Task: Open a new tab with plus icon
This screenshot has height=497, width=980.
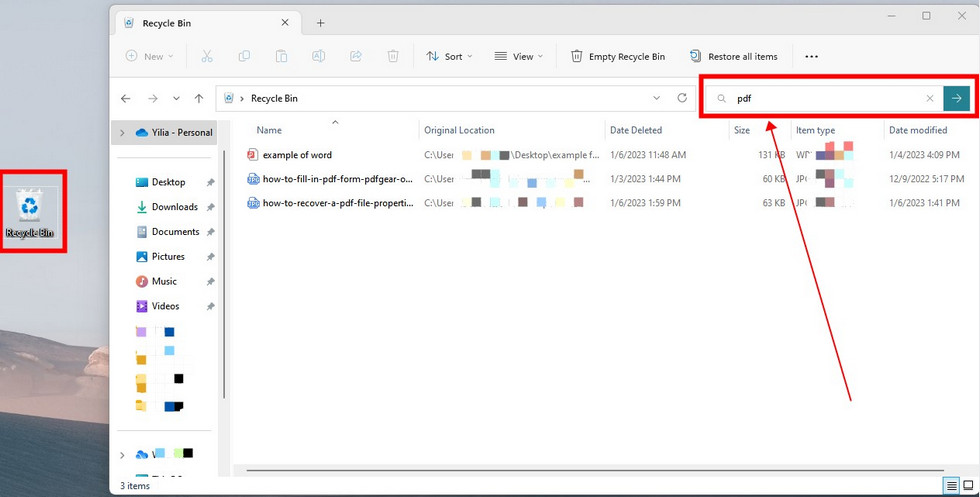Action: click(x=321, y=22)
